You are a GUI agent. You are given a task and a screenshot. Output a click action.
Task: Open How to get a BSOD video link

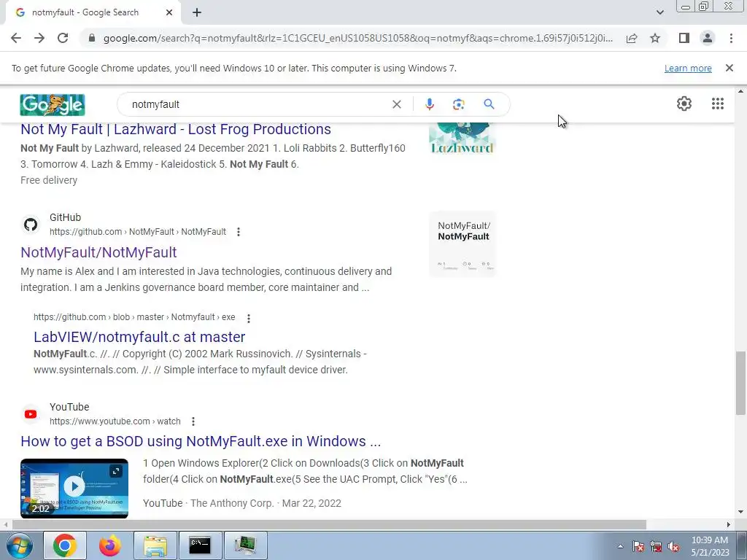pyautogui.click(x=201, y=441)
